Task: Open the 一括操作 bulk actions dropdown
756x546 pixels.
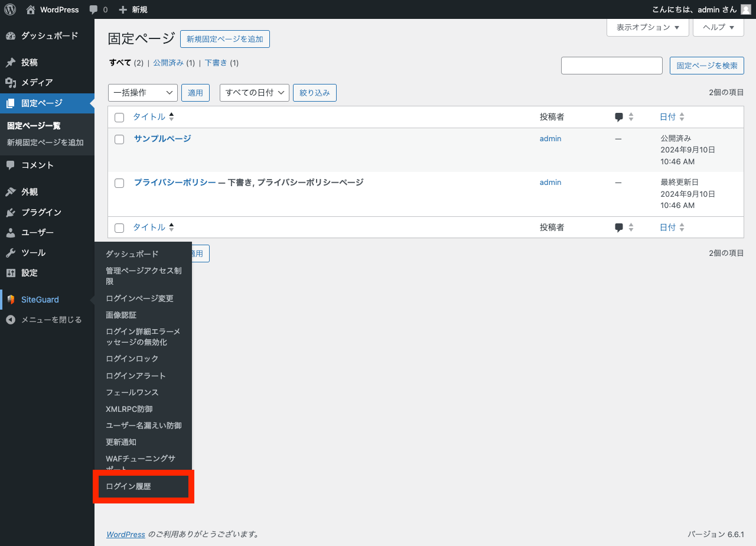Action: coord(143,93)
